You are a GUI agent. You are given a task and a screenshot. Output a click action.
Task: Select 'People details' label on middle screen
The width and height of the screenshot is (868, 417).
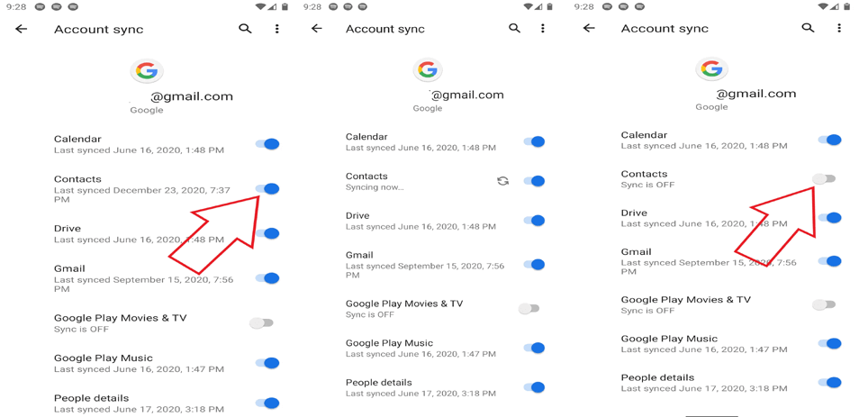[379, 382]
